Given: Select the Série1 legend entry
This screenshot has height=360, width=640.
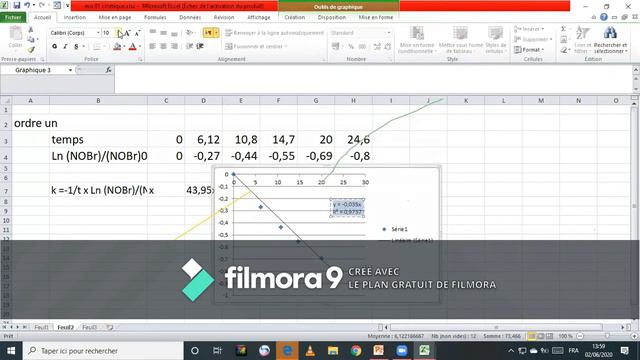Looking at the screenshot, I should 395,229.
